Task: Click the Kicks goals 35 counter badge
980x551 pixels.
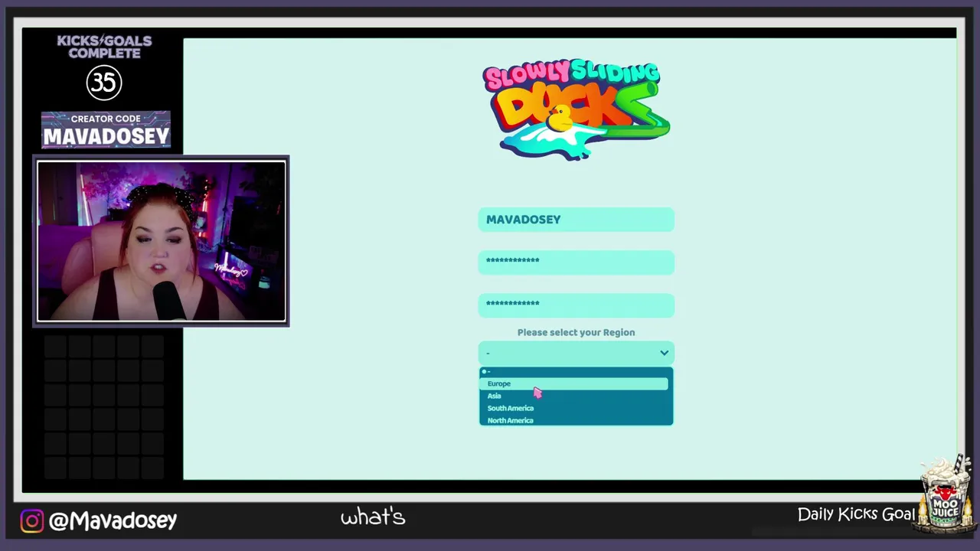Action: point(104,83)
